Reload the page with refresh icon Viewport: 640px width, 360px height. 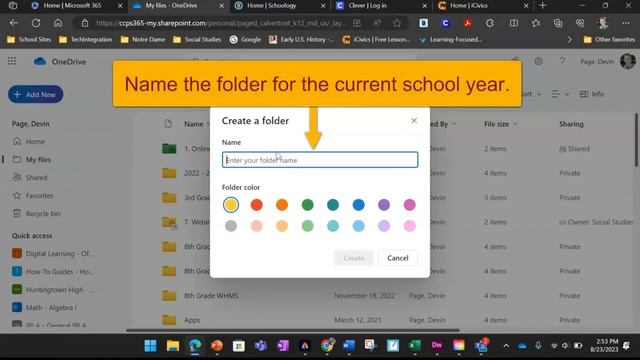pos(36,23)
